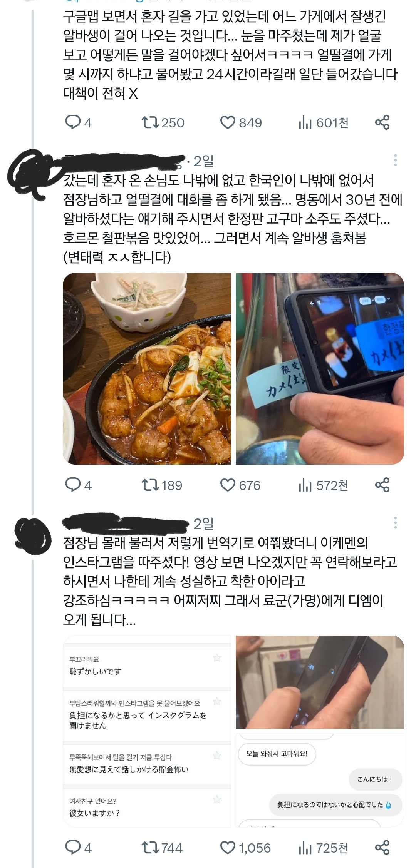Share the tweet with 572천 views
The height and width of the screenshot is (868, 416).
[x=382, y=485]
